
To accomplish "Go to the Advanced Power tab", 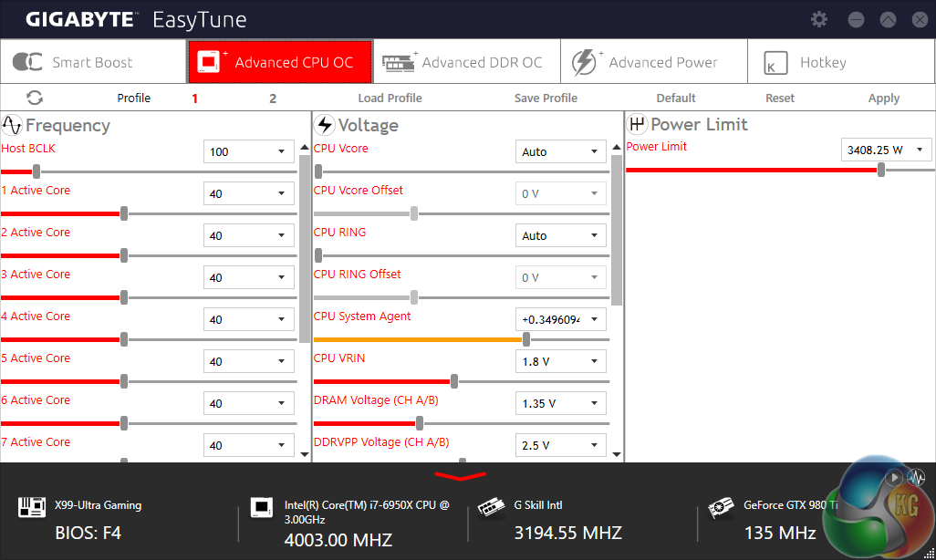I will pos(654,62).
